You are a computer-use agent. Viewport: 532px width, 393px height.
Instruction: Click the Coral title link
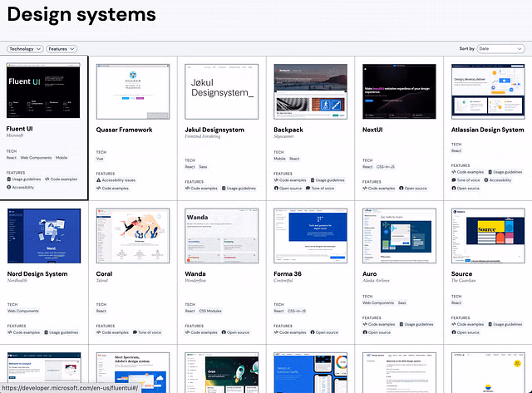click(x=104, y=273)
